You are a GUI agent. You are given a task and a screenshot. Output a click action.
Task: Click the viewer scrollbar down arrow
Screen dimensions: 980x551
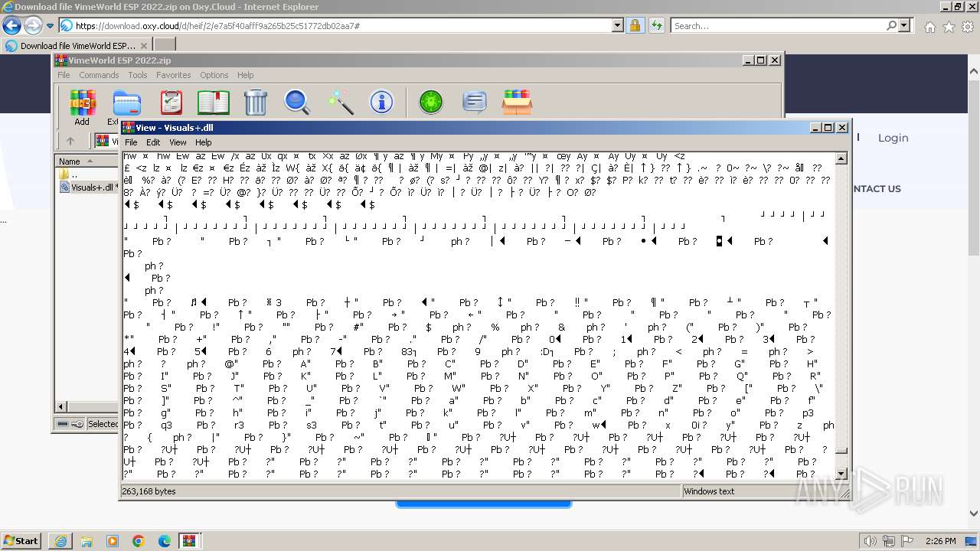click(841, 474)
